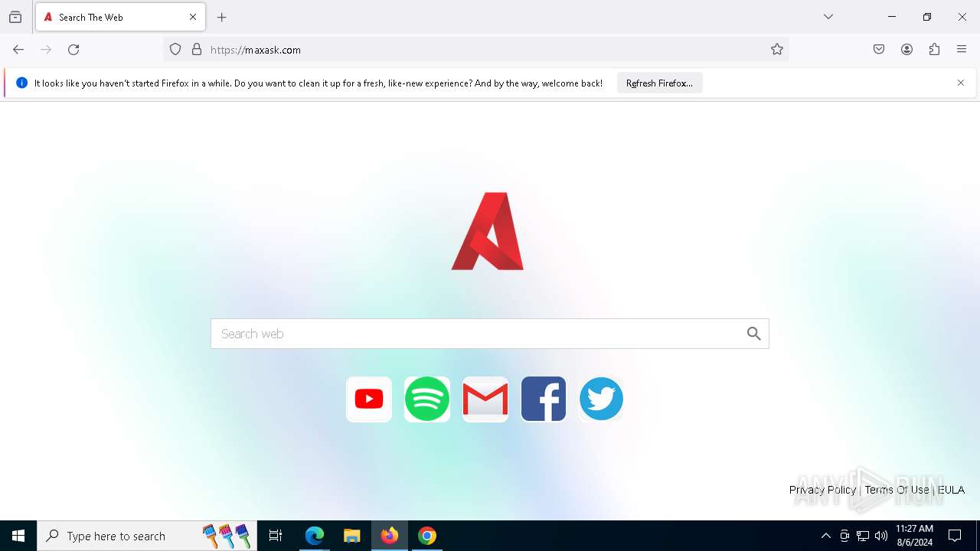Open the volume control in system tray

[x=881, y=536]
